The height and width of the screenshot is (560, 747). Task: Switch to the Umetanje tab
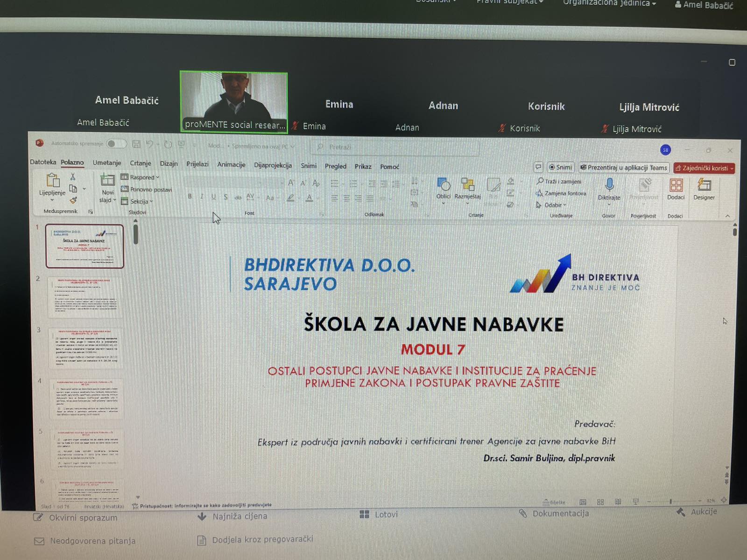tap(107, 162)
